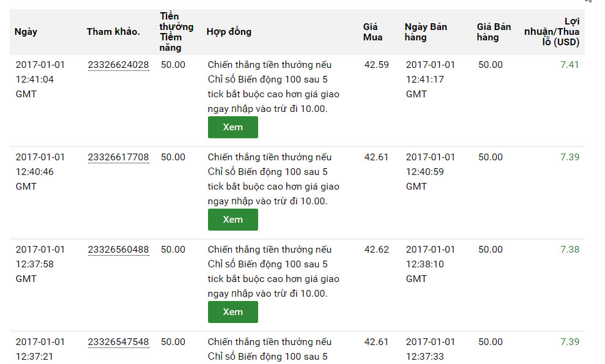
Task: Click the Ngày Bán hàng header
Action: 426,32
